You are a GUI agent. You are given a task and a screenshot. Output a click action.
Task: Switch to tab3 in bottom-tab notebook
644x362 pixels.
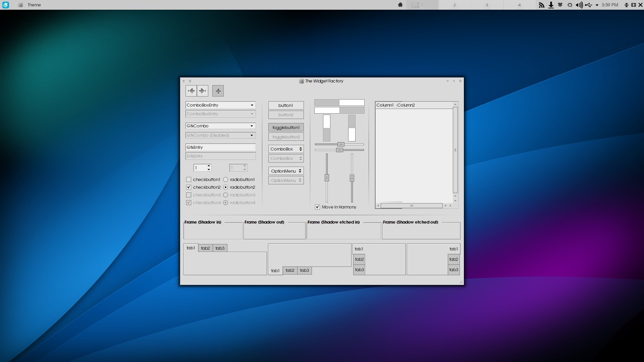point(305,270)
